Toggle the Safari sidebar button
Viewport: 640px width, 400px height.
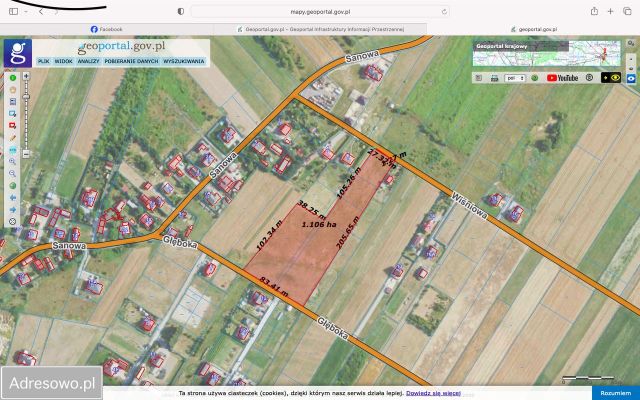[x=13, y=11]
